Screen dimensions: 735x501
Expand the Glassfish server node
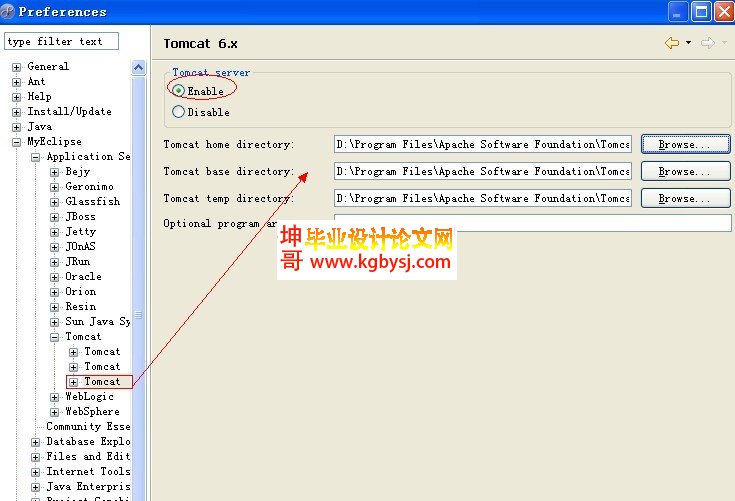point(54,202)
